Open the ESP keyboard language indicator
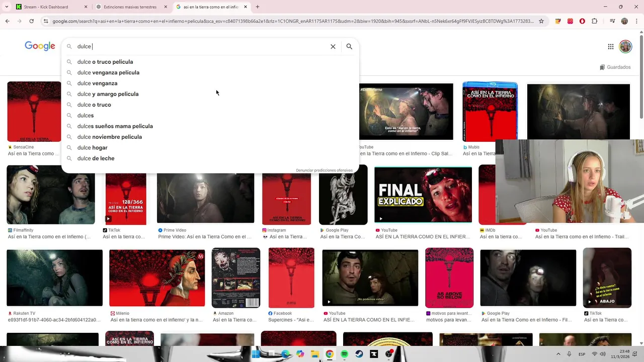The width and height of the screenshot is (644, 362). coord(582,354)
